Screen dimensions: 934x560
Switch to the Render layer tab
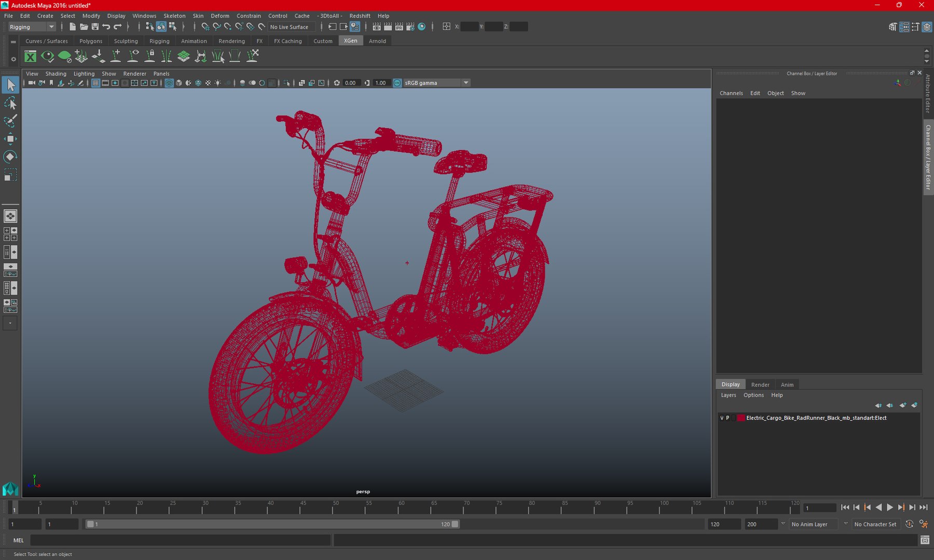[x=760, y=385]
